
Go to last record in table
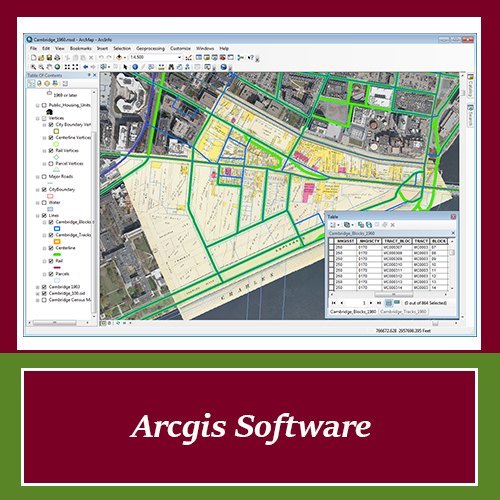[379, 303]
